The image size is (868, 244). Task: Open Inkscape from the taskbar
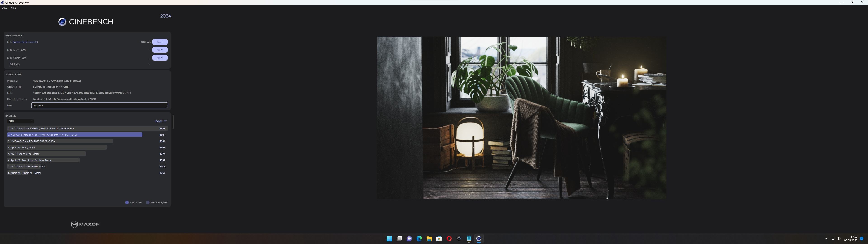459,238
